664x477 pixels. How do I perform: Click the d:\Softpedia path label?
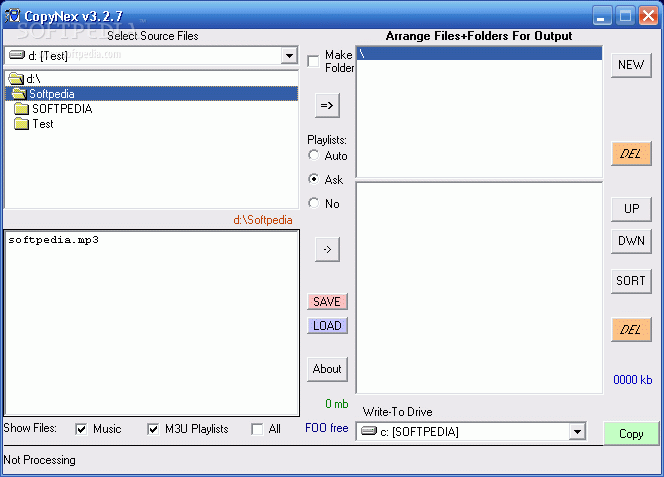pyautogui.click(x=263, y=220)
